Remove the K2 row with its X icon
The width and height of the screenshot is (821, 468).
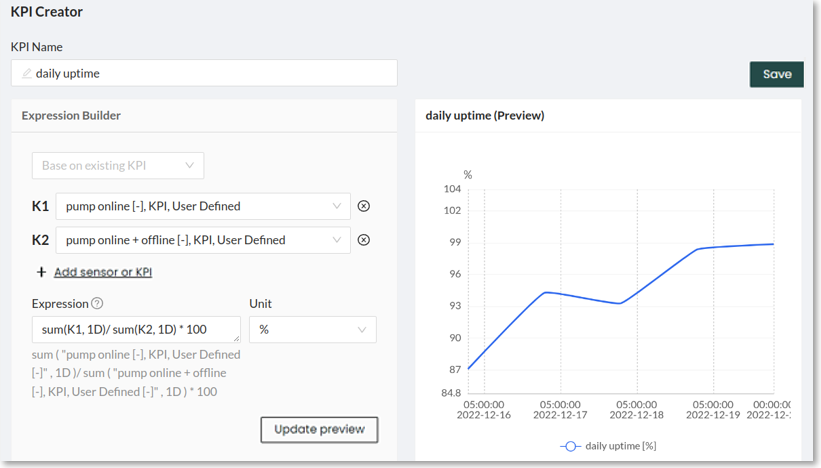[364, 240]
